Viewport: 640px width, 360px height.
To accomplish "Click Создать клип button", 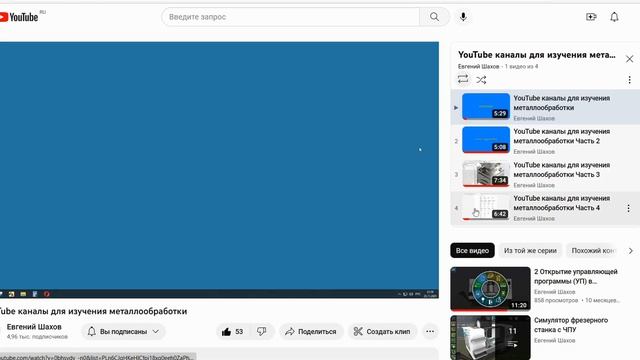I will (382, 331).
